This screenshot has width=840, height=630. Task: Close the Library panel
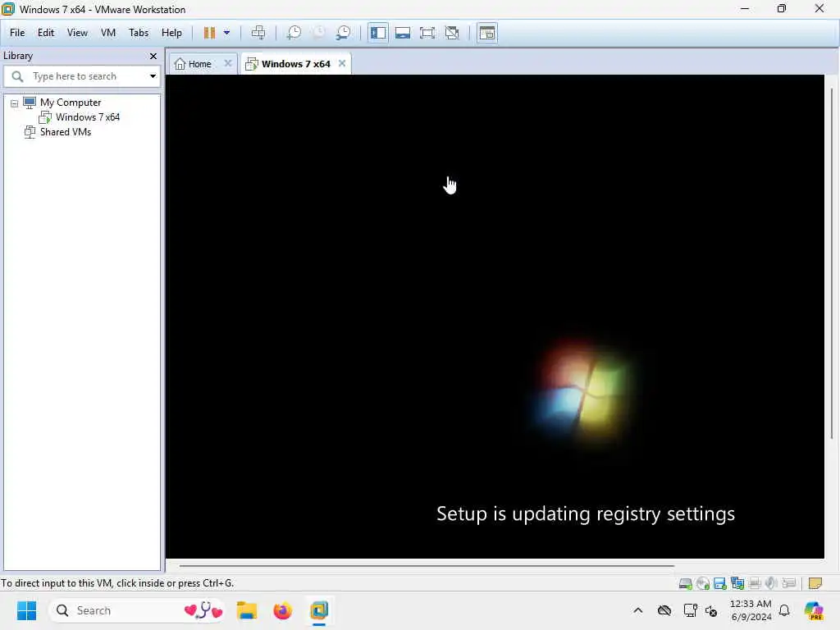click(153, 56)
